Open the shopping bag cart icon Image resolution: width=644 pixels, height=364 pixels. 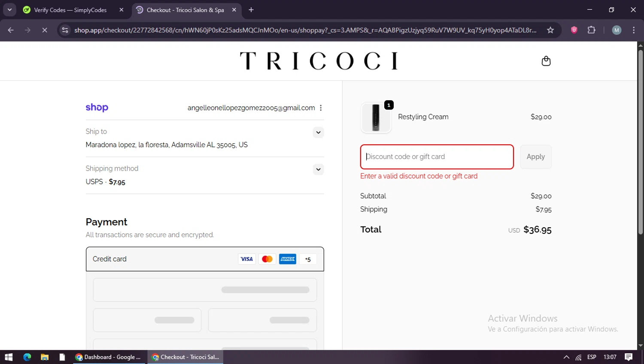(546, 61)
